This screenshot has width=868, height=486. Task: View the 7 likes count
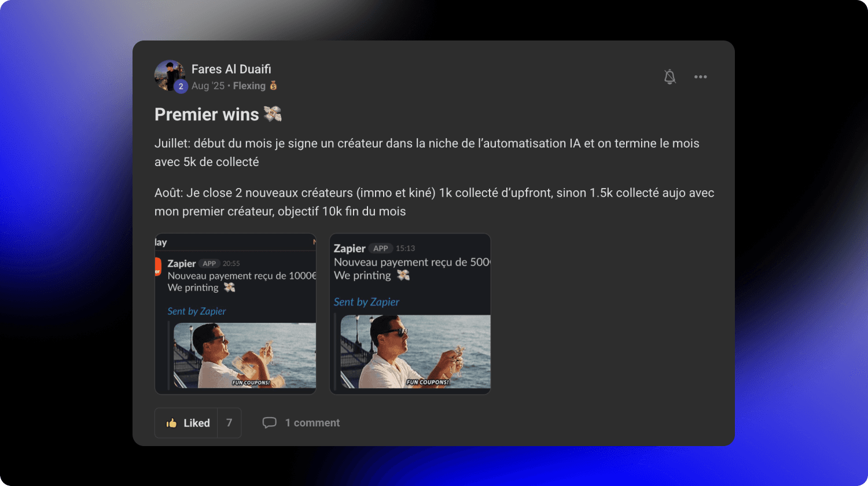click(229, 423)
